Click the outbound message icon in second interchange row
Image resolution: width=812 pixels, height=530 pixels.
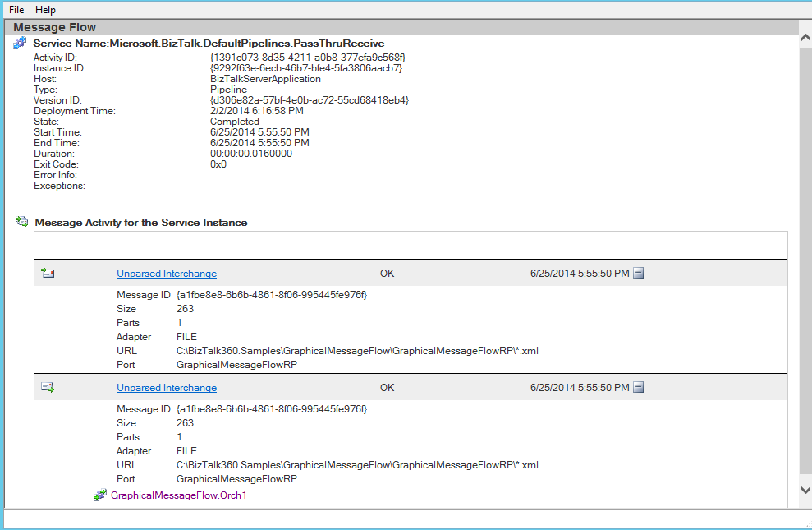pyautogui.click(x=48, y=388)
